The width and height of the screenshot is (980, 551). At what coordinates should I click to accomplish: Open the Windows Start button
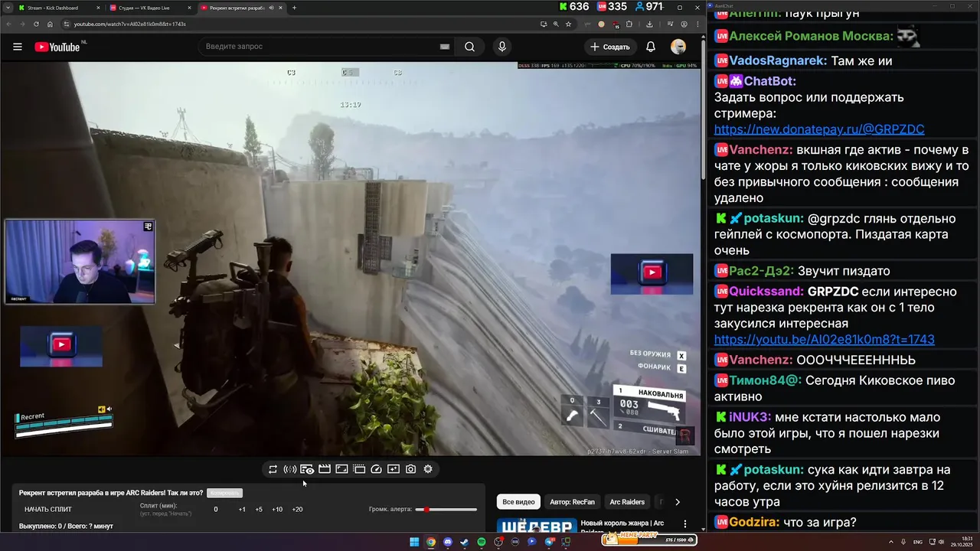(x=414, y=542)
